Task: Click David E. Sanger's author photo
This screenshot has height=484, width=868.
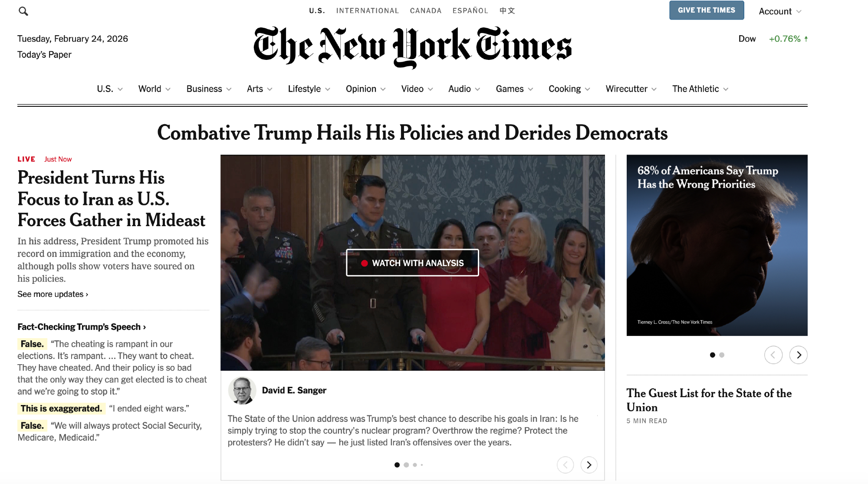Action: (242, 391)
